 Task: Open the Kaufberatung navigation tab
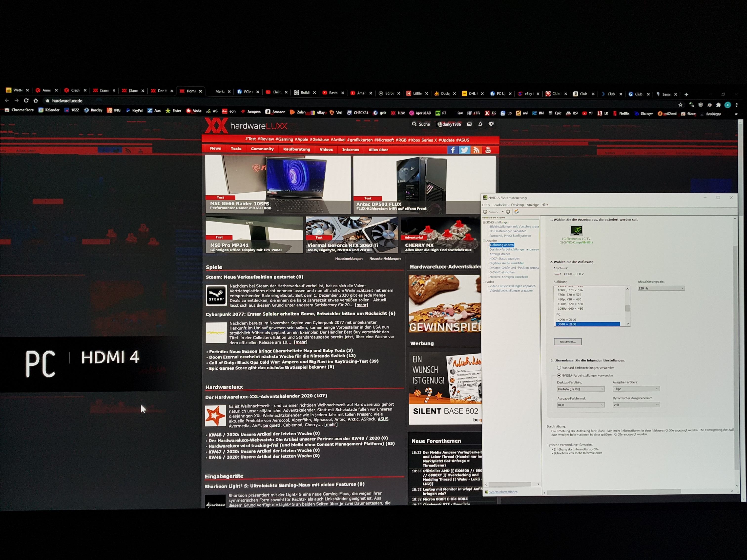pyautogui.click(x=296, y=149)
